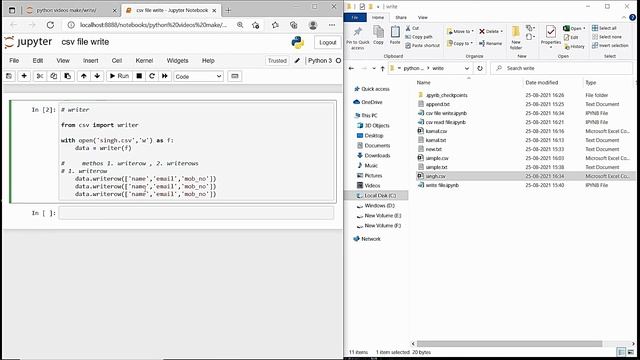This screenshot has height=360, width=640.
Task: Run the current Jupyter cell
Action: (119, 76)
